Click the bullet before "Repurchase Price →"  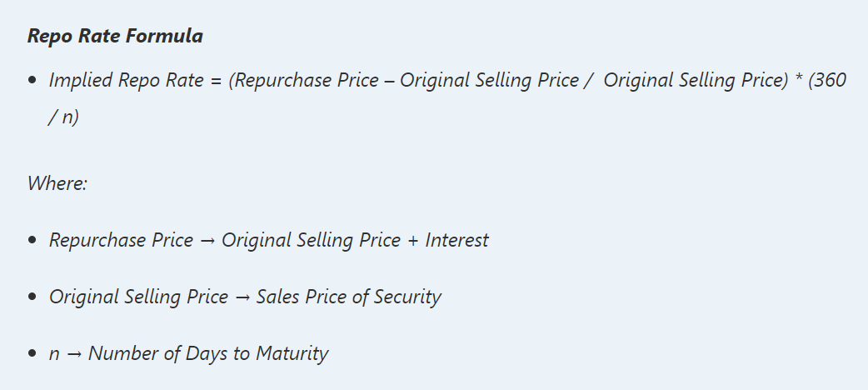32,241
